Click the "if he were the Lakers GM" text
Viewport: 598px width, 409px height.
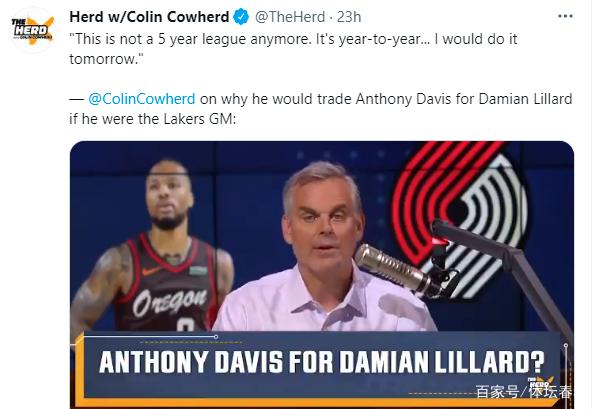[x=153, y=119]
